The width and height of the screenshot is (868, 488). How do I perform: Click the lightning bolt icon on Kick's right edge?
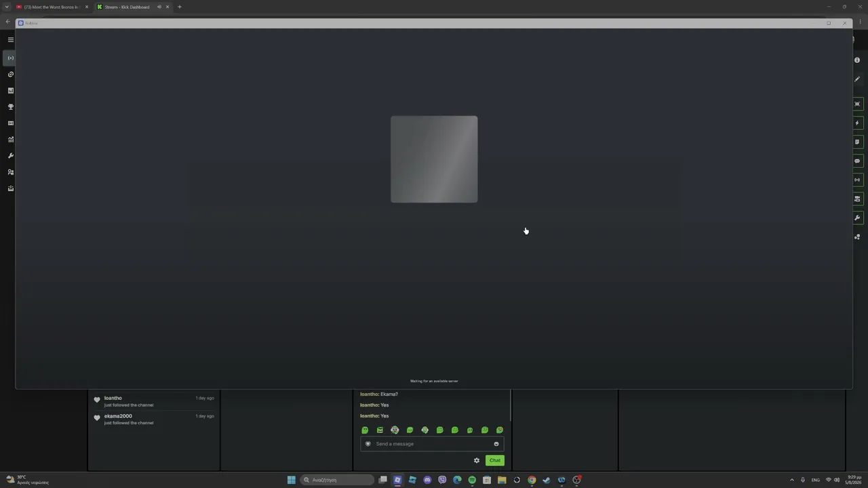[857, 123]
